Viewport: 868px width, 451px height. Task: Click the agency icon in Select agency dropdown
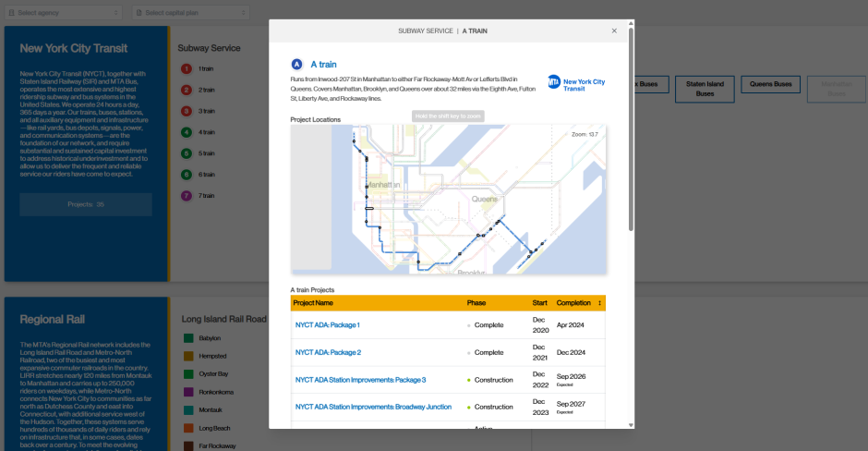(12, 12)
